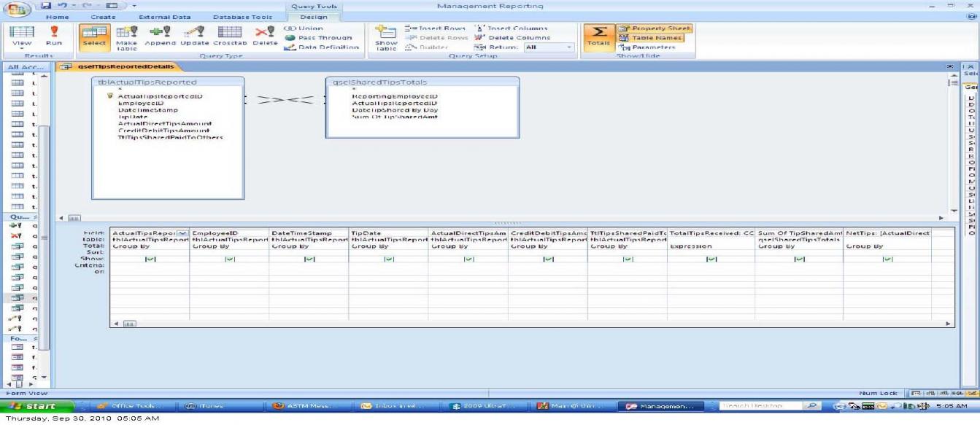980x425 pixels.
Task: Uncheck Show for TipDate column
Action: tap(388, 259)
